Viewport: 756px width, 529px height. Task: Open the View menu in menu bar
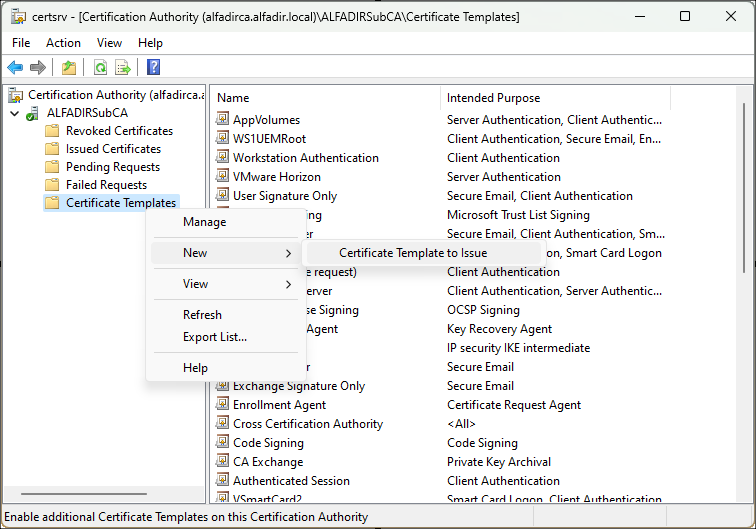tap(109, 43)
